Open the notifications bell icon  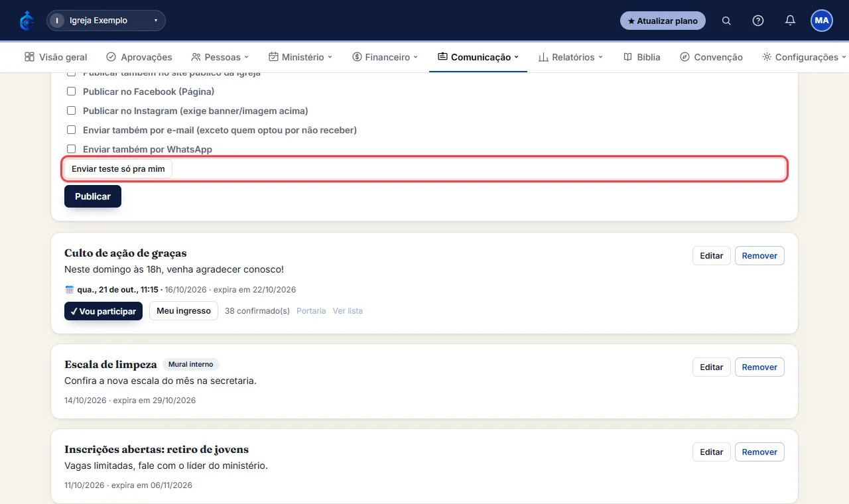click(x=790, y=21)
